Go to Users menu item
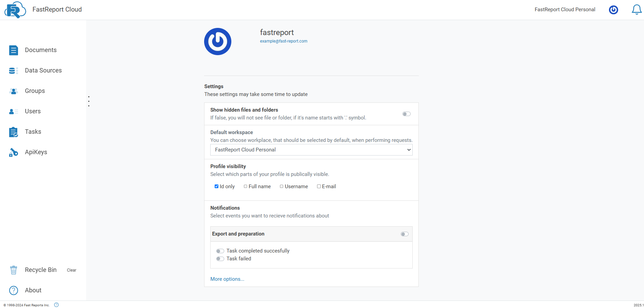644x308 pixels. [33, 111]
